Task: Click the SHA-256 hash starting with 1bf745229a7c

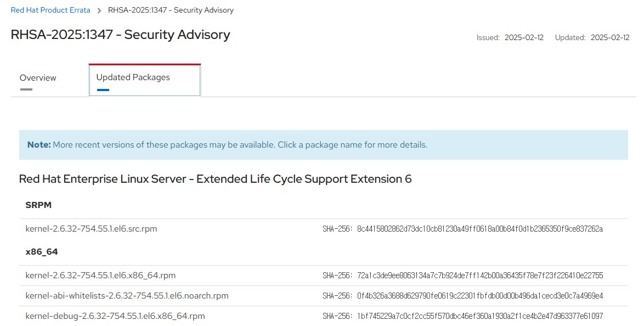Action: 480,316
